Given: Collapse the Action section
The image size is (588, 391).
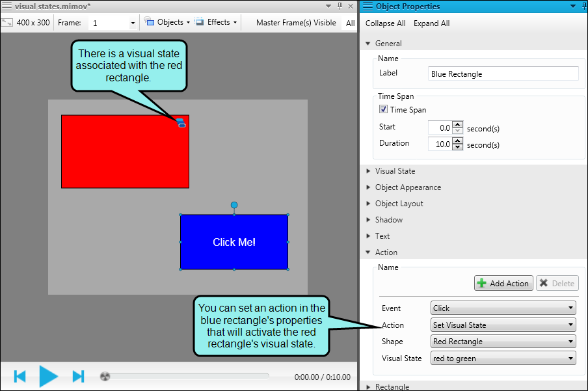Looking at the screenshot, I should point(368,252).
